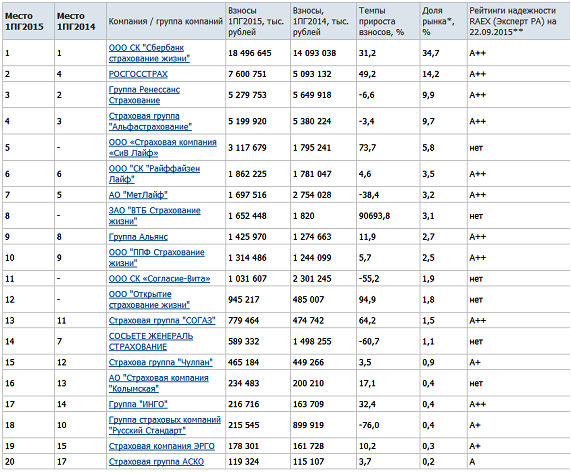Select the value 945 217
571x473 pixels.
point(244,300)
